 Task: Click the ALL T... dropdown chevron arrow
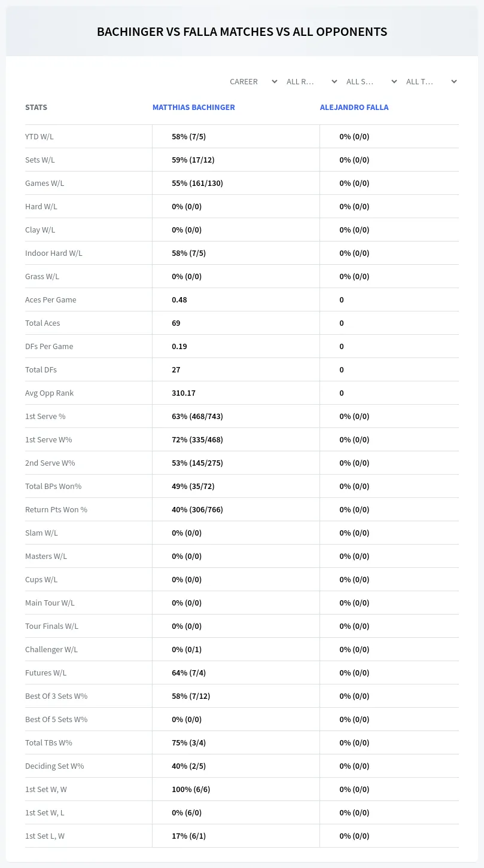tap(454, 81)
